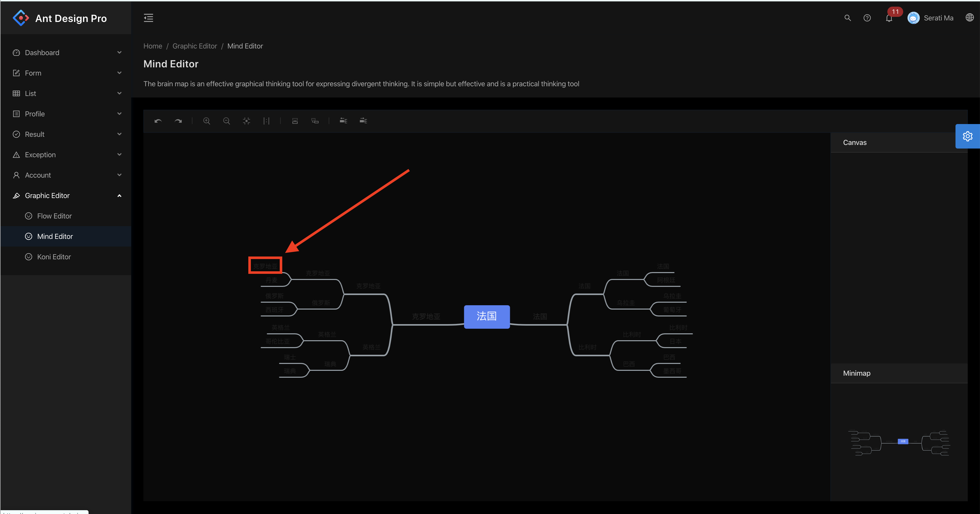The image size is (980, 514).
Task: Redo the last action
Action: 178,121
